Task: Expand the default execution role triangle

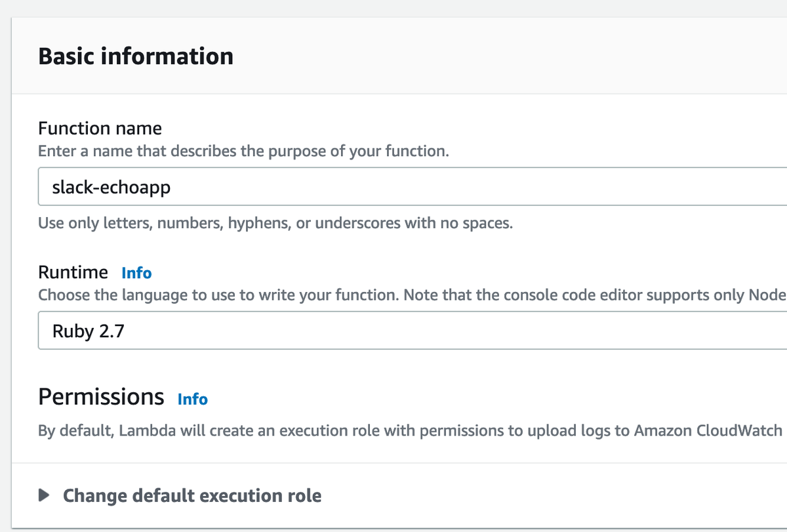Action: pos(45,495)
